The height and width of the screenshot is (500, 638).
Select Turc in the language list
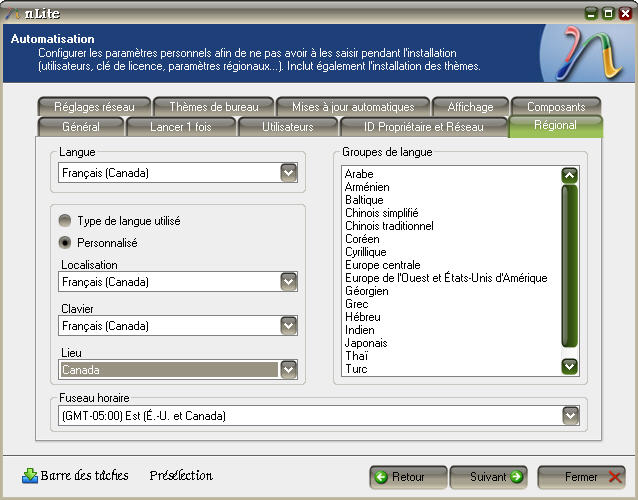[x=356, y=369]
